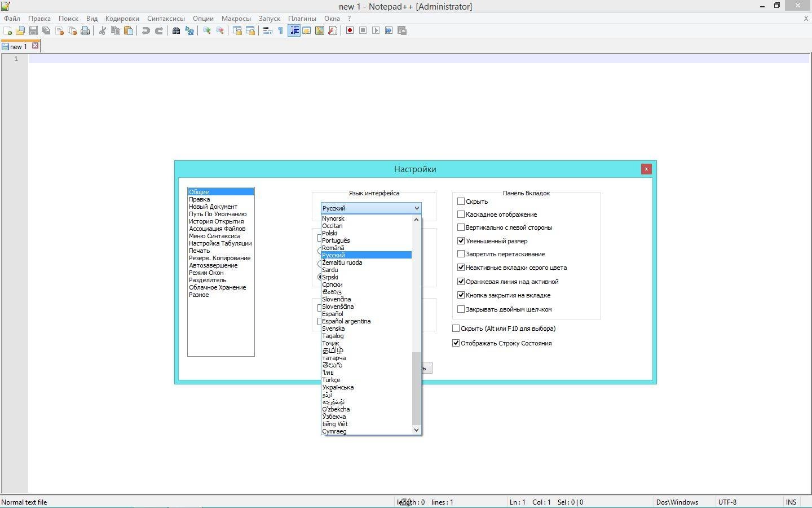
Task: Start macro recording with red dot icon
Action: (x=350, y=30)
